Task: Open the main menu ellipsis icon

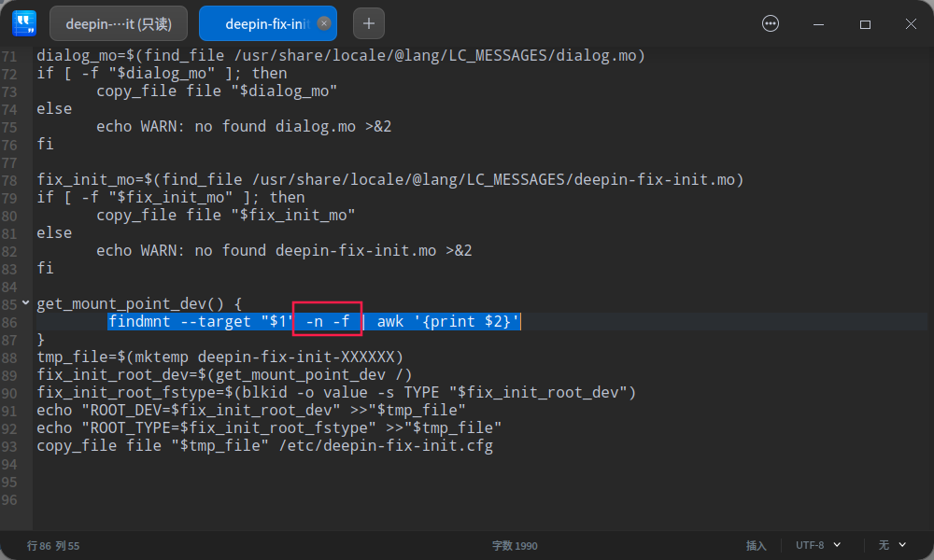Action: click(771, 23)
